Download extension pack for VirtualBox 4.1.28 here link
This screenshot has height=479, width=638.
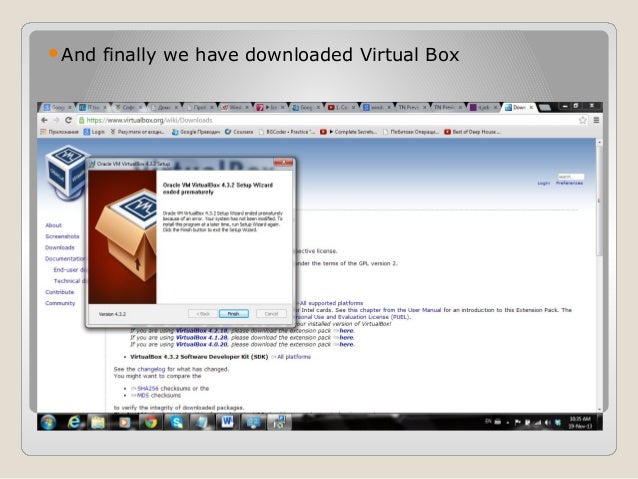346,337
